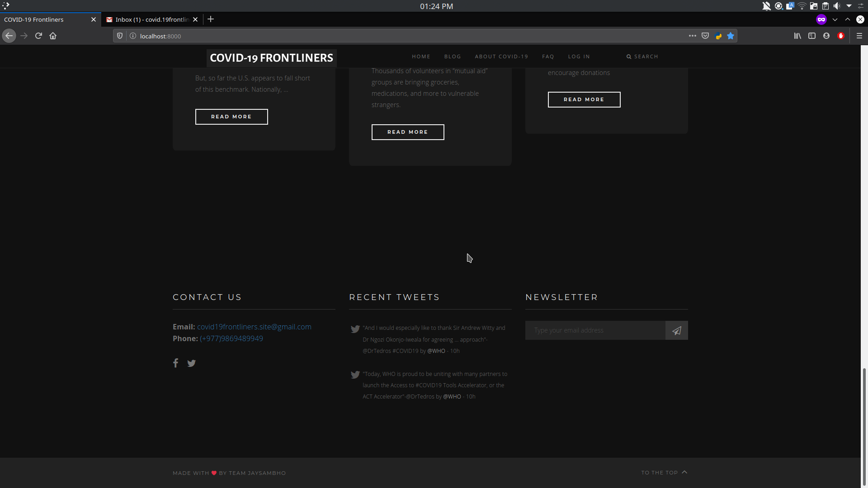This screenshot has height=488, width=868.
Task: Save page to Pocket icon
Action: pos(705,36)
